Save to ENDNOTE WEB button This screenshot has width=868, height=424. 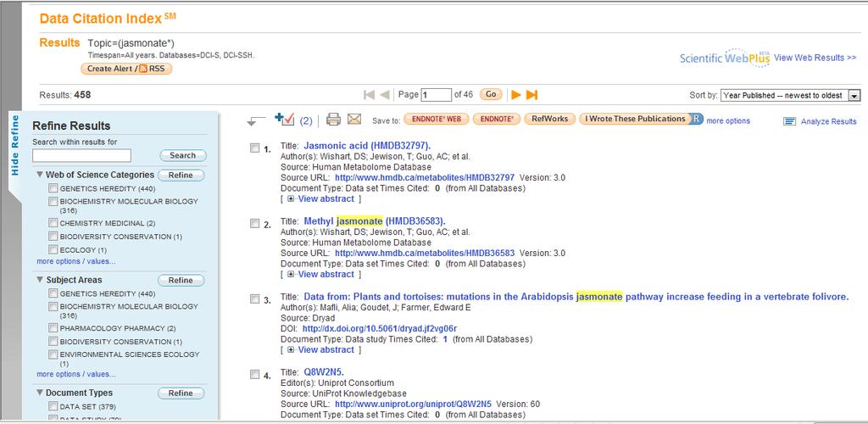click(x=437, y=119)
